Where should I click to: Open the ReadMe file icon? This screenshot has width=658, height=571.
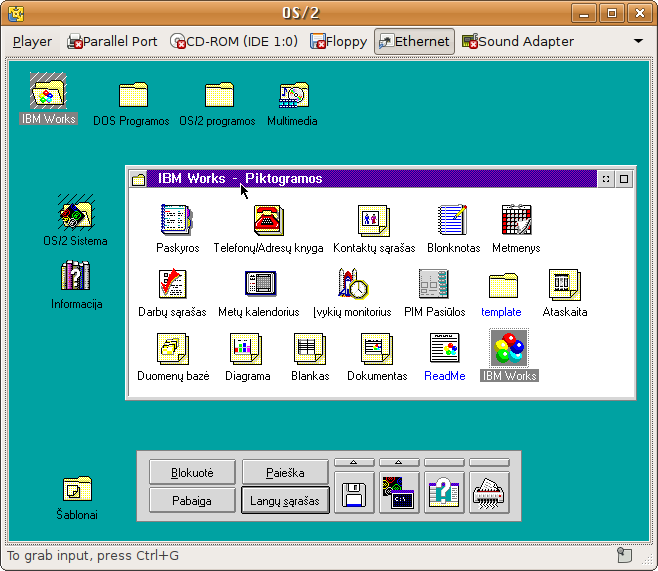coord(444,348)
